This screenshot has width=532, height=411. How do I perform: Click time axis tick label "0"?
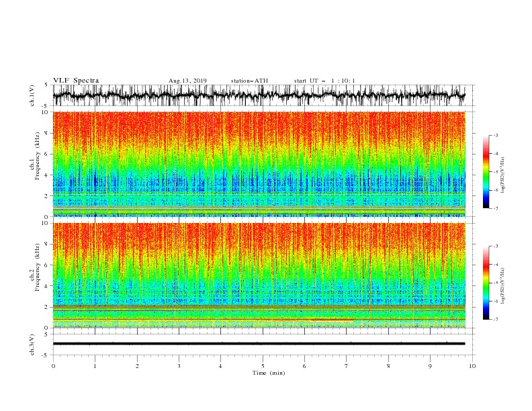(x=53, y=366)
